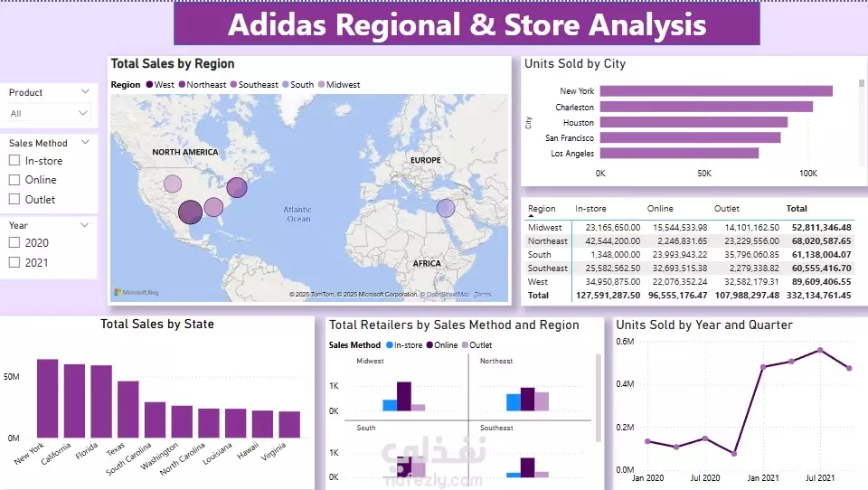This screenshot has height=490, width=868.
Task: Collapse the Year slicer chevron
Action: (x=85, y=225)
